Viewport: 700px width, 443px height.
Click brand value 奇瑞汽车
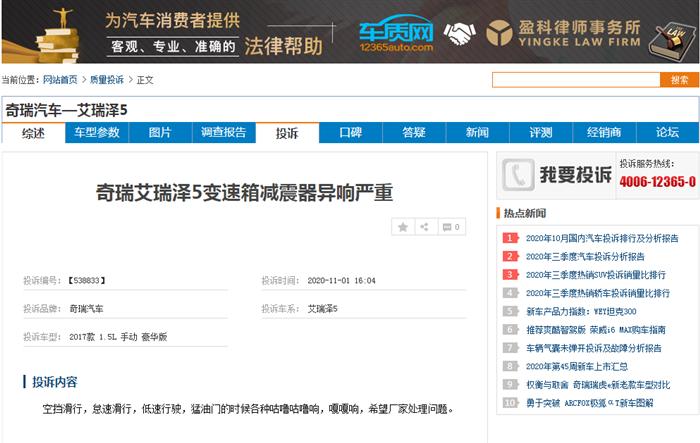(x=86, y=309)
